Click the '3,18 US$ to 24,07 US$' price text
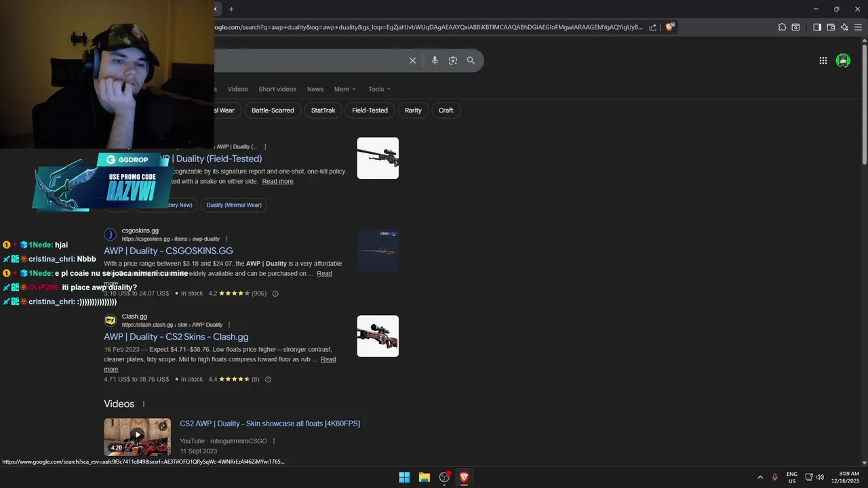The image size is (868, 488). pos(136,293)
